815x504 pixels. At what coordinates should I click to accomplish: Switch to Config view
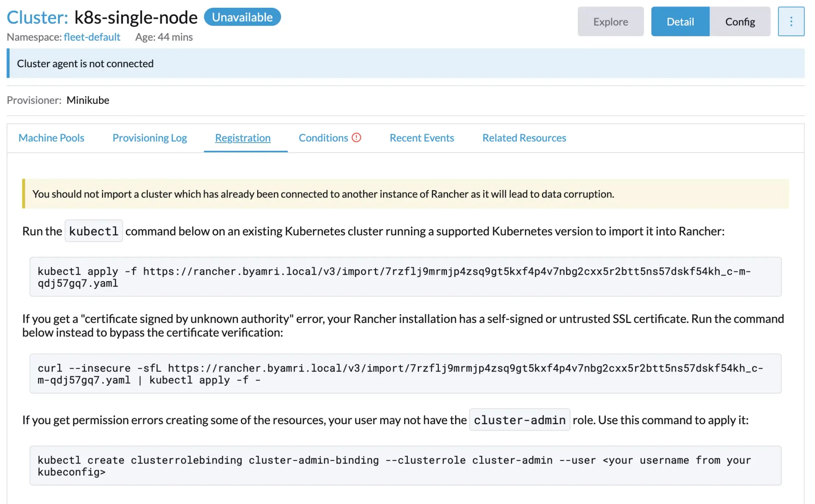pos(740,22)
